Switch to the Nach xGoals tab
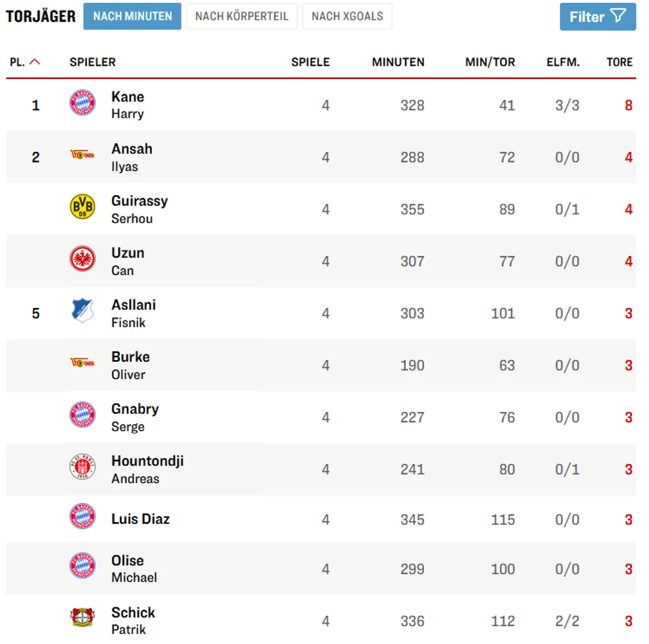The image size is (649, 644). tap(347, 16)
